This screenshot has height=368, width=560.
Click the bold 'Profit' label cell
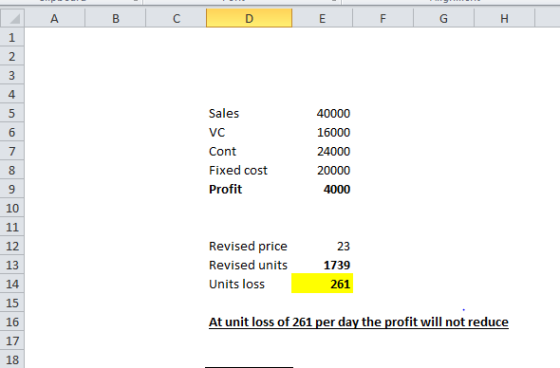tap(249, 189)
